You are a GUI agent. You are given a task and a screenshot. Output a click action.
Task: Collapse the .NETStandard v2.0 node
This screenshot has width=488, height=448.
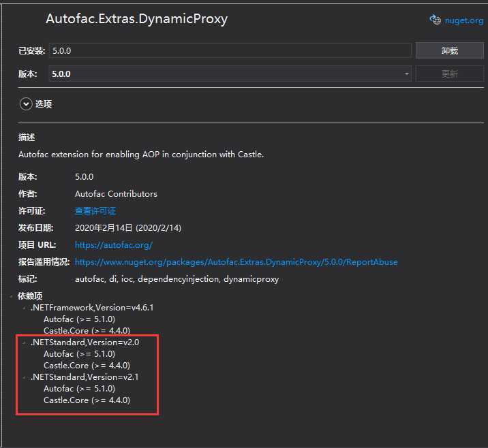coord(24,342)
